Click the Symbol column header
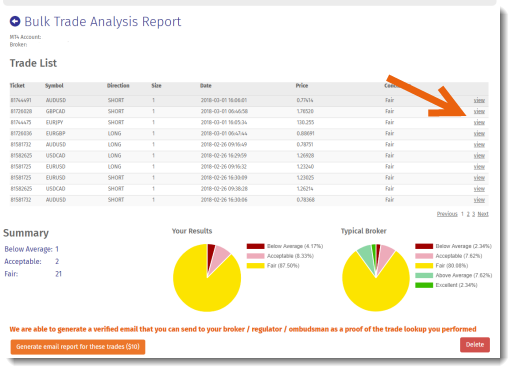The image size is (515, 373). pos(54,86)
